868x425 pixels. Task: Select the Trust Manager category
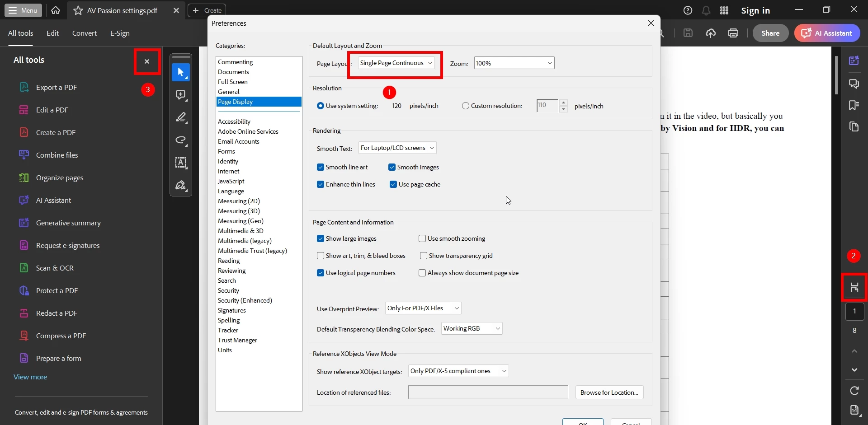pos(237,340)
